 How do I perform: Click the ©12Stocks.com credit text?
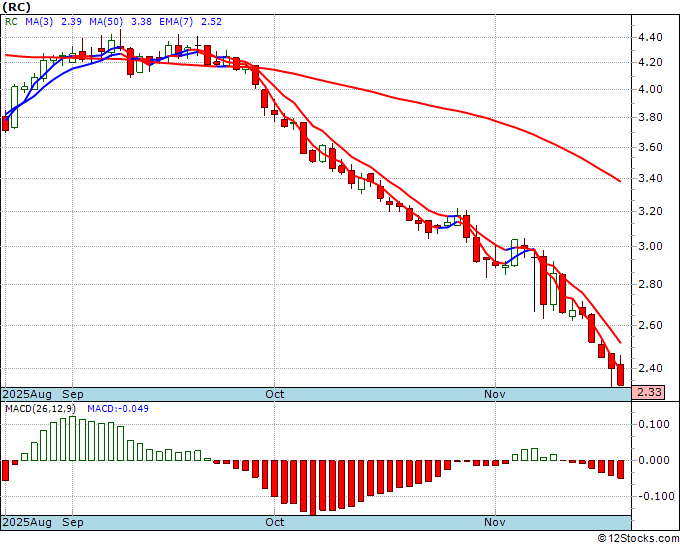638,539
